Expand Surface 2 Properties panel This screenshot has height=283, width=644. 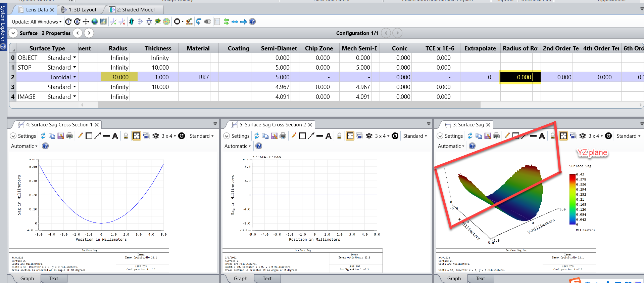click(13, 33)
